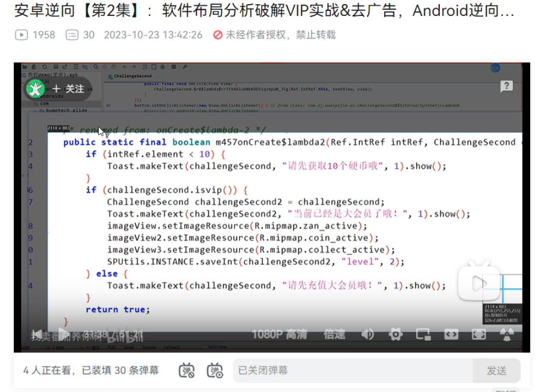Click the publish date 2023-10-23 13:42:26

[x=153, y=34]
